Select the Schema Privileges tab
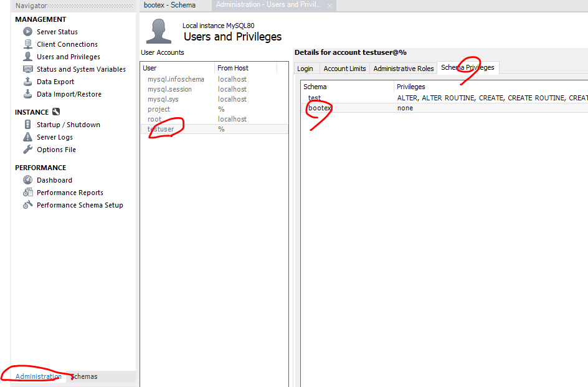Screen dimensions: 588x387 [x=468, y=67]
